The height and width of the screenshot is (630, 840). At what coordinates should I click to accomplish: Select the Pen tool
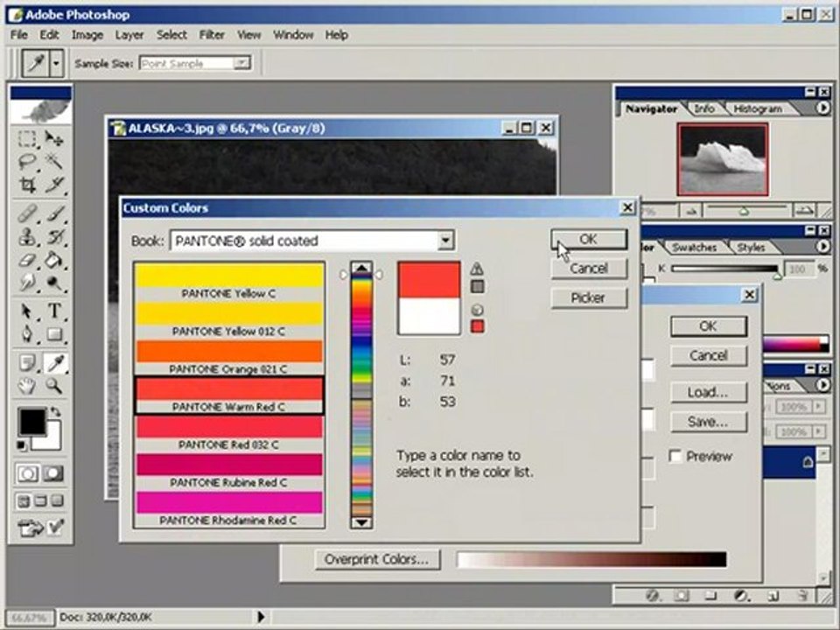[x=27, y=334]
